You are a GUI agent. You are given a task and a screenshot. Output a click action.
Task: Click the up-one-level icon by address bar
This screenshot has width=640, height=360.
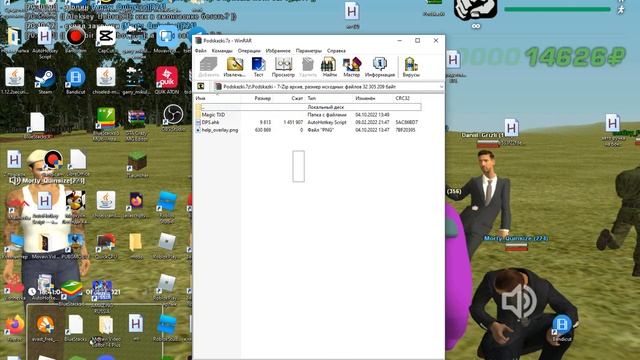click(201, 87)
